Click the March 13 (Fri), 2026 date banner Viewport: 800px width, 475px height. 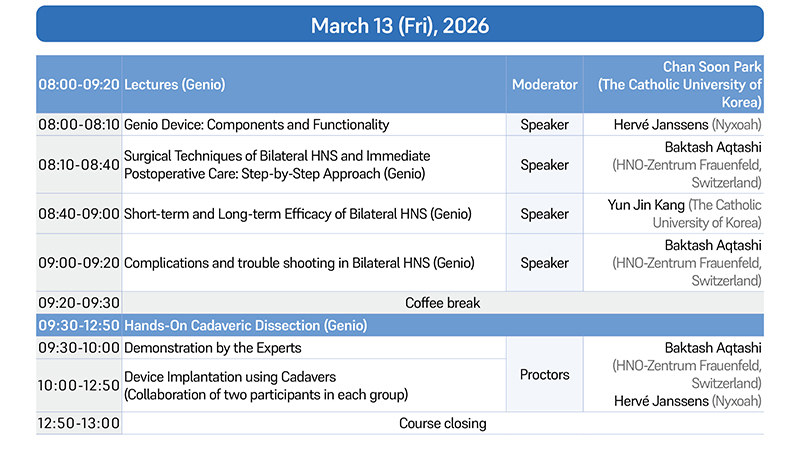coord(400,25)
